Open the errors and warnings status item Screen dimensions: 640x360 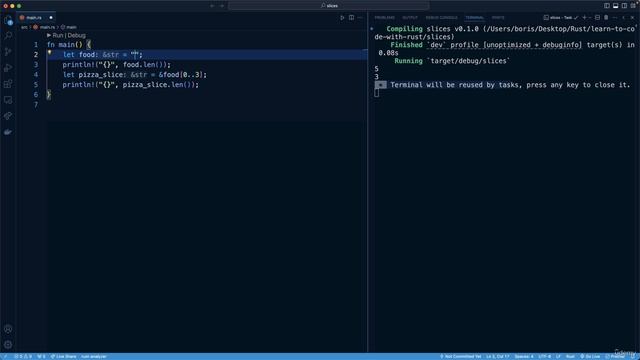click(x=23, y=356)
